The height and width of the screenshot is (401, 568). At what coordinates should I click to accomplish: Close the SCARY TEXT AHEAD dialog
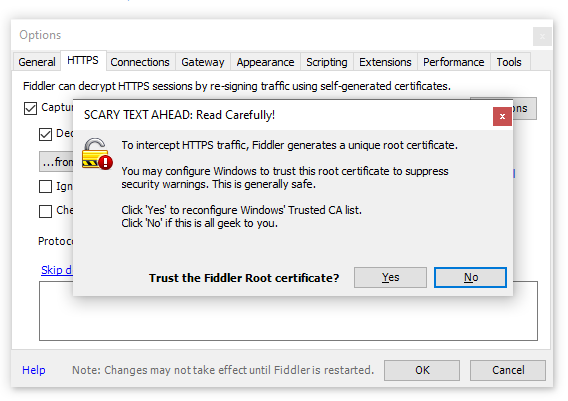click(x=502, y=116)
